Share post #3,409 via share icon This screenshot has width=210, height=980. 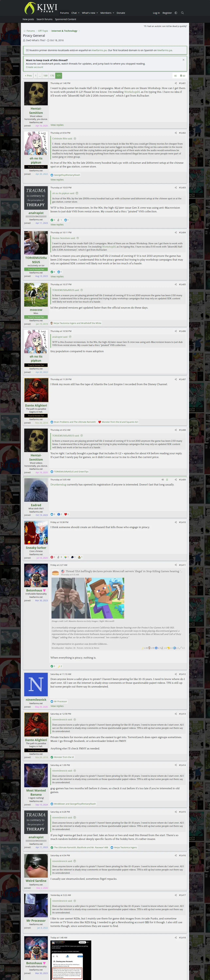(176, 480)
